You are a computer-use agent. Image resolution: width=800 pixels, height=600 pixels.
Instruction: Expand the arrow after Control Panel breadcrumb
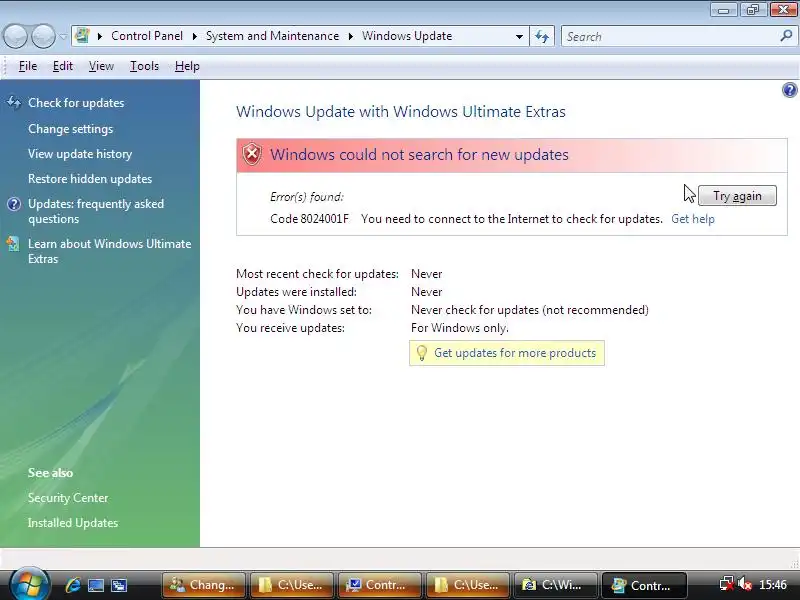point(194,36)
